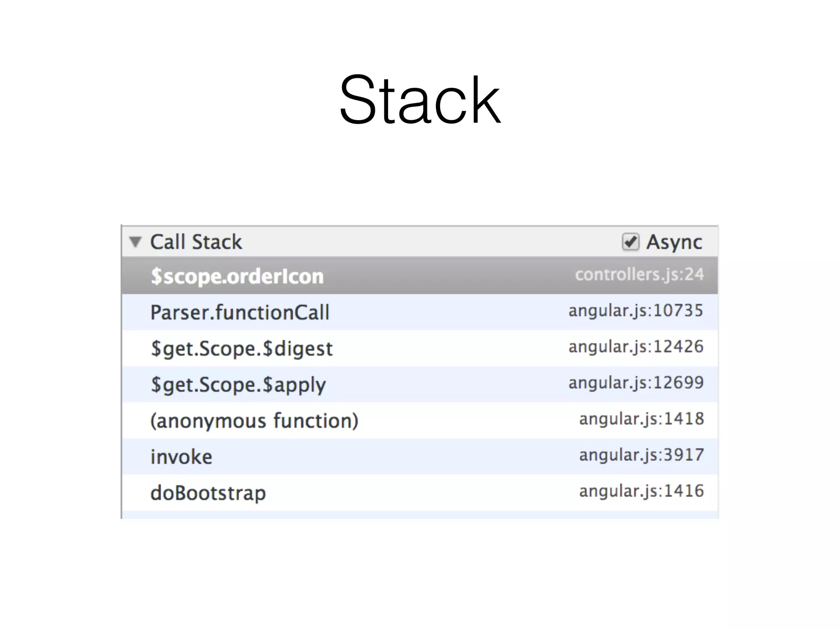The image size is (840, 630).
Task: Open the angular.js:3917 source link
Action: pos(641,455)
